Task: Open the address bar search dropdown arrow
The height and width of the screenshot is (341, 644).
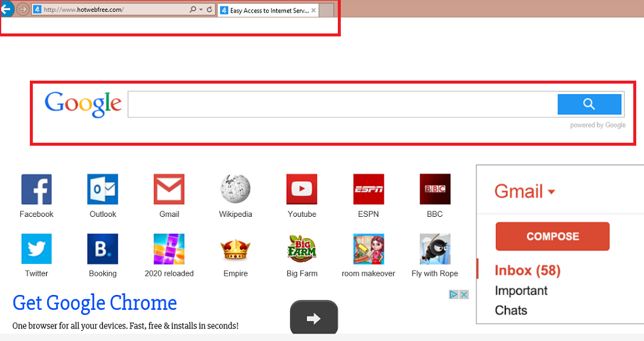Action: [x=201, y=10]
